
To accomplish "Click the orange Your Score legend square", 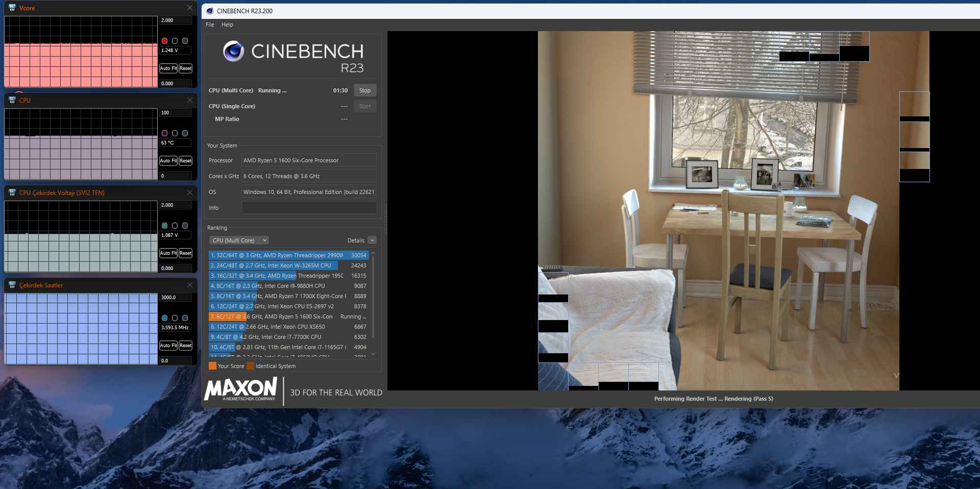I will coord(212,366).
